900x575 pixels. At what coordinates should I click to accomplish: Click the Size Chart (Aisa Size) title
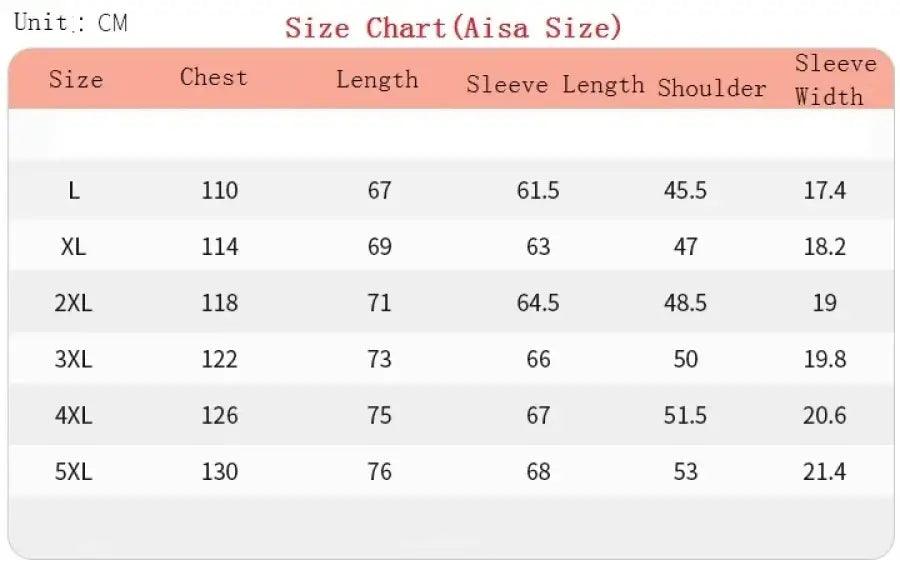click(x=453, y=27)
